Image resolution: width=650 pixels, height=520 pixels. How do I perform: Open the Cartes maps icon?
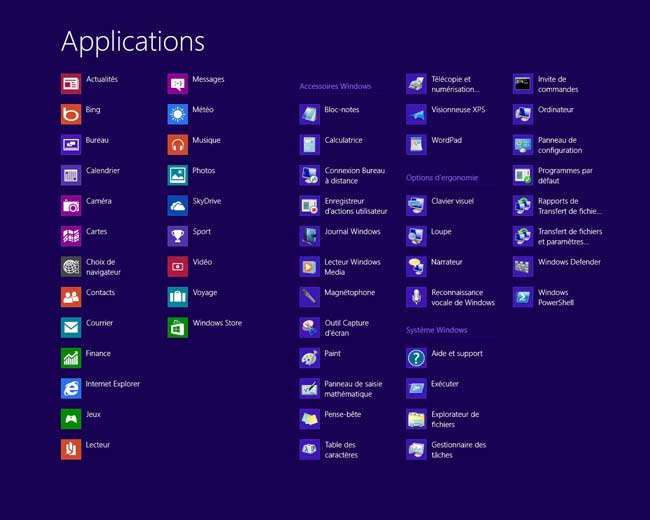coord(71,236)
